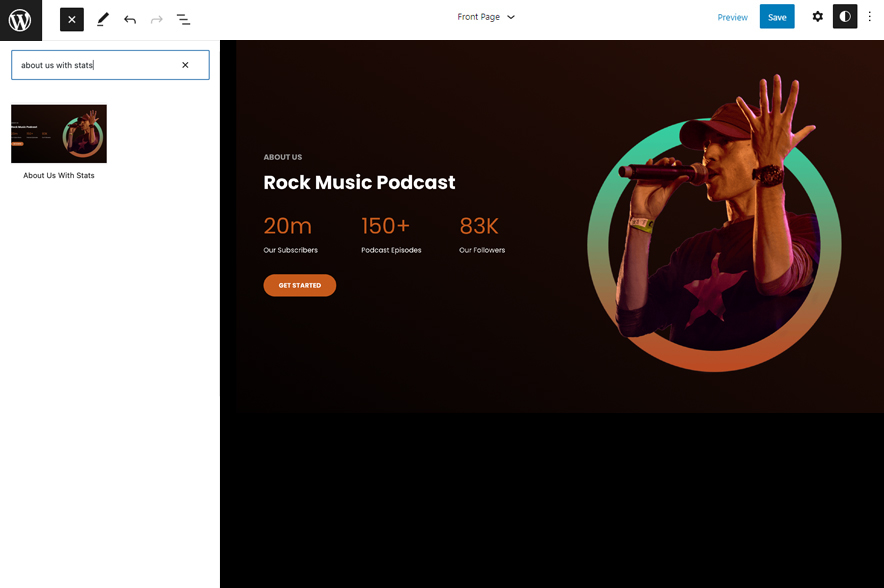Select the Rock Music Podcast heading block
The height and width of the screenshot is (588, 884).
click(x=358, y=182)
